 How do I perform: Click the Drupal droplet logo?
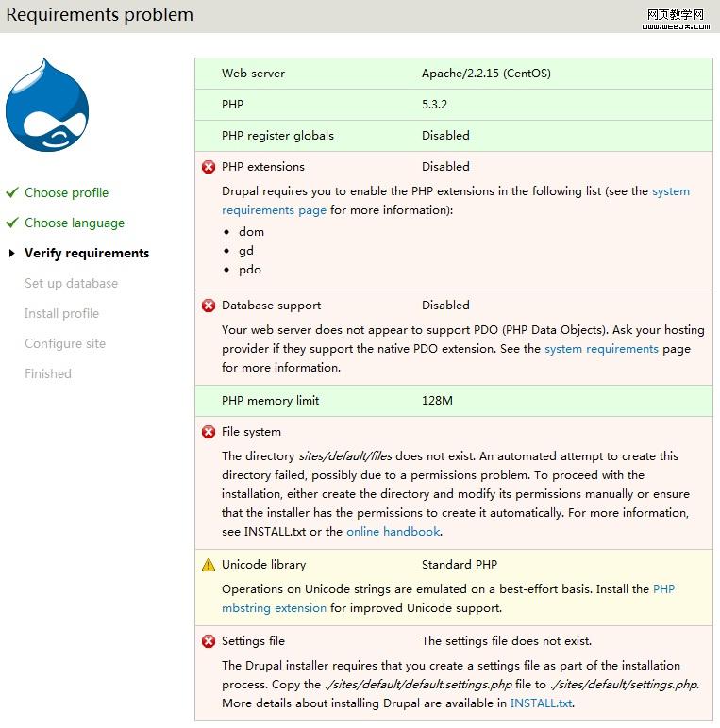(x=47, y=106)
